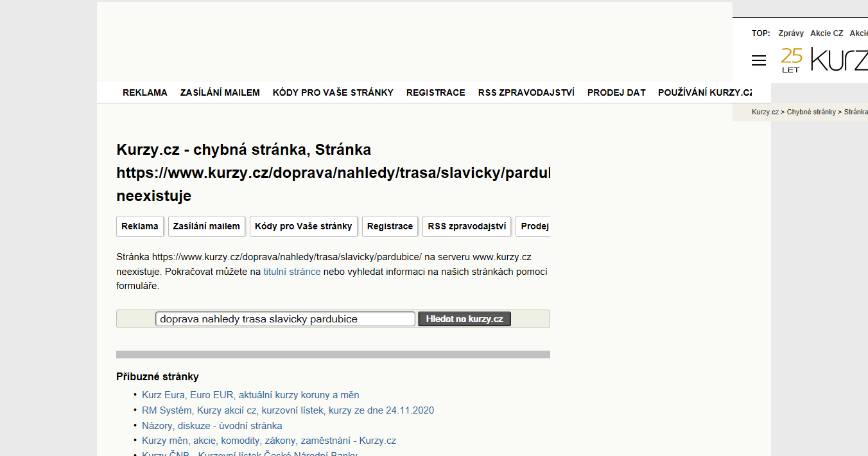Click the Registrace button below the heading
Image resolution: width=868 pixels, height=456 pixels.
390,226
